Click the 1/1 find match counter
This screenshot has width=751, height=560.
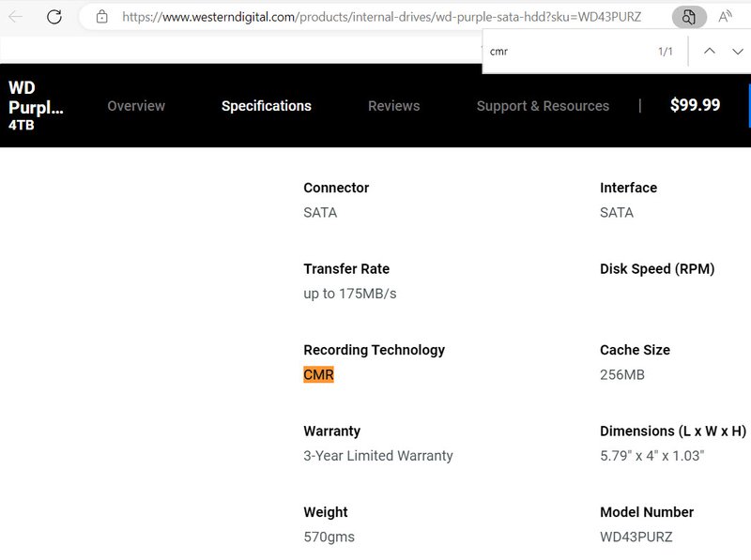tap(666, 52)
